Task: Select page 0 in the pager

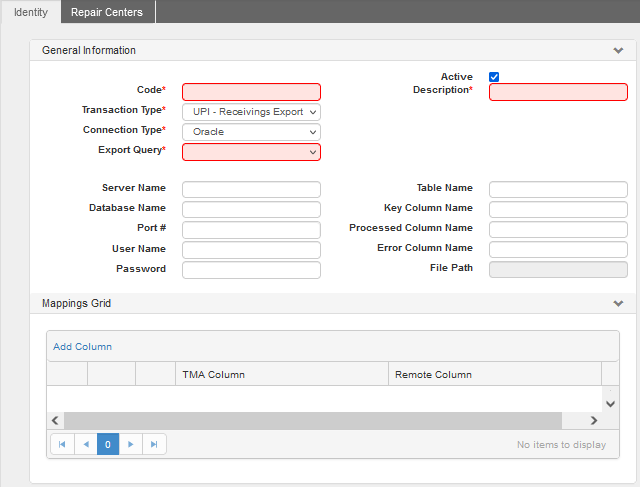Action: tap(108, 444)
